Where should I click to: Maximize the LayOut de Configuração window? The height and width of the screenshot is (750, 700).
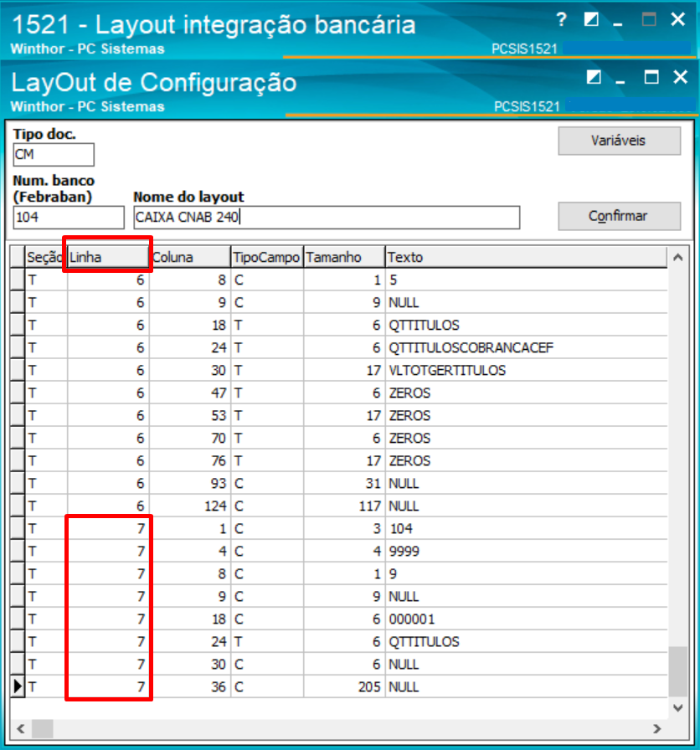click(x=651, y=77)
